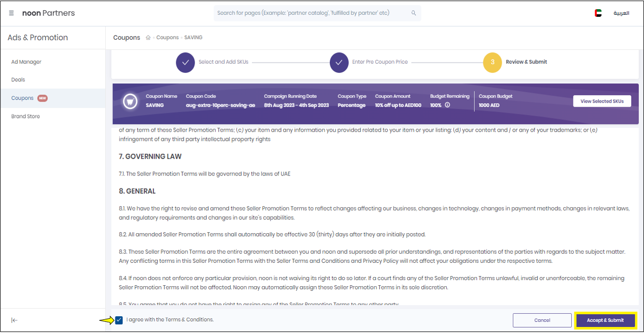Screen dimensions: 644x333
Task: Click the step 3 number circle
Action: 493,63
